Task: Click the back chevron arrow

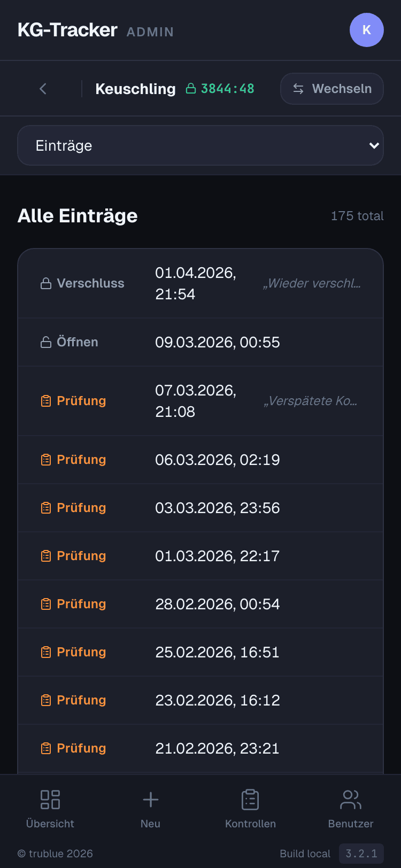Action: [x=43, y=89]
